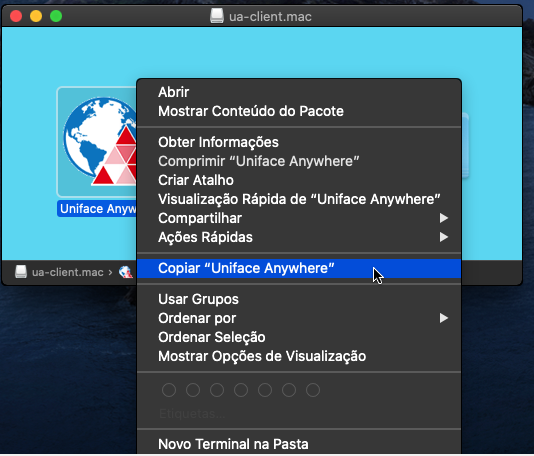Open Mostrar Opções de Visualização

click(x=299, y=357)
